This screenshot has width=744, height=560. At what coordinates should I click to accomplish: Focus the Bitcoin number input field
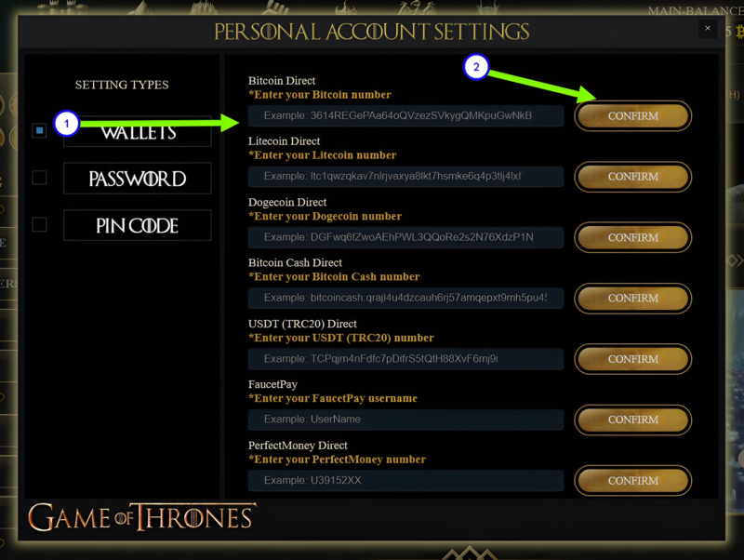click(x=405, y=115)
